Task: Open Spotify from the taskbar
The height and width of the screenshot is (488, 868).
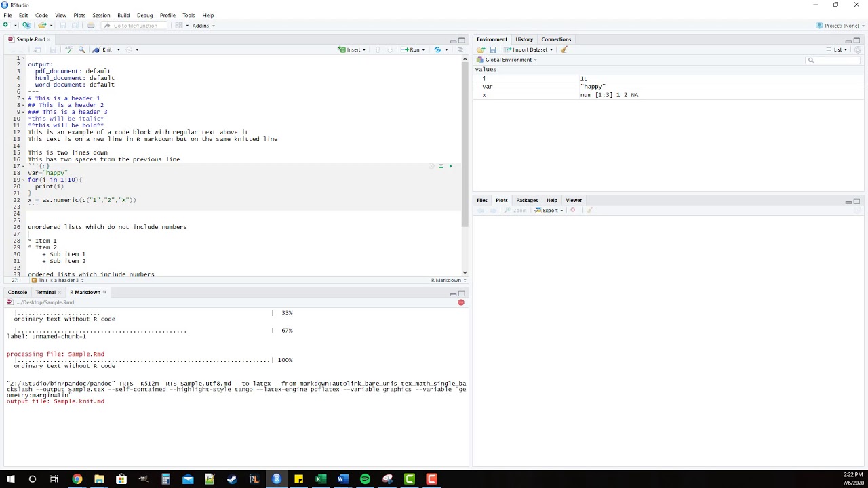Action: [365, 479]
